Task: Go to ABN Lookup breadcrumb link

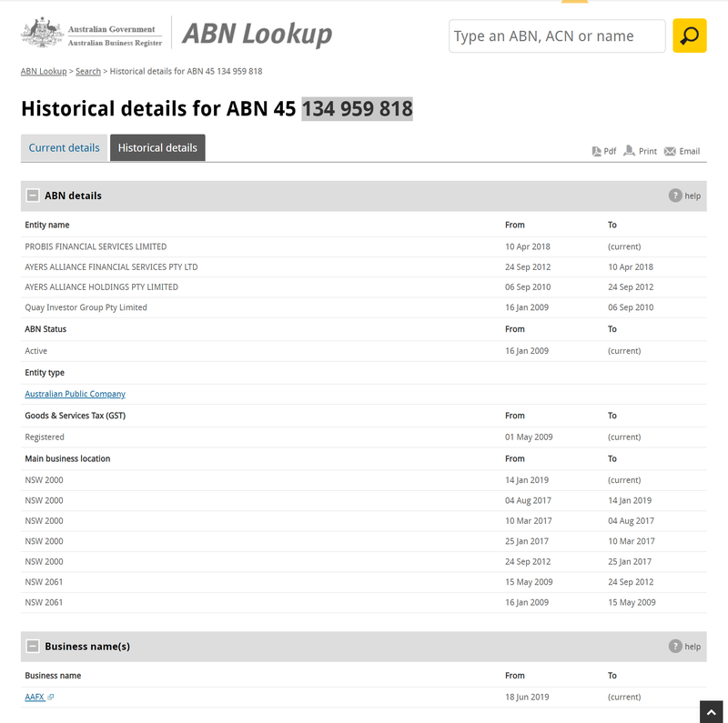Action: (x=44, y=71)
